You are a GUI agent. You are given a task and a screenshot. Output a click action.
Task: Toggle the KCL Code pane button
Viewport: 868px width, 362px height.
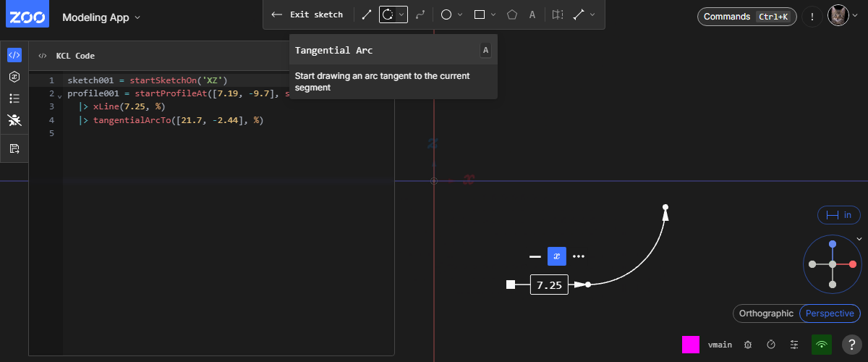pos(14,55)
